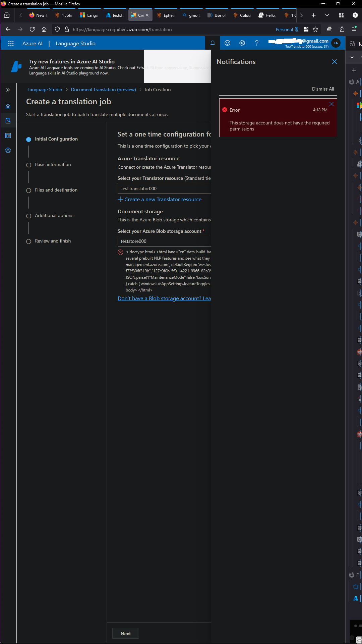
Task: Expand the left navigation with double chevron
Action: (x=8, y=90)
